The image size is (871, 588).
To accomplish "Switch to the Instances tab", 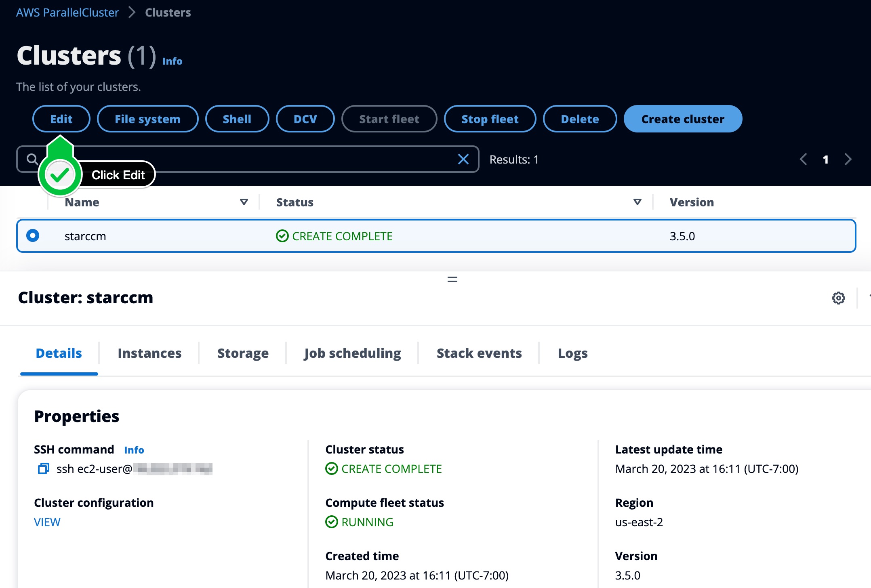I will coord(149,353).
